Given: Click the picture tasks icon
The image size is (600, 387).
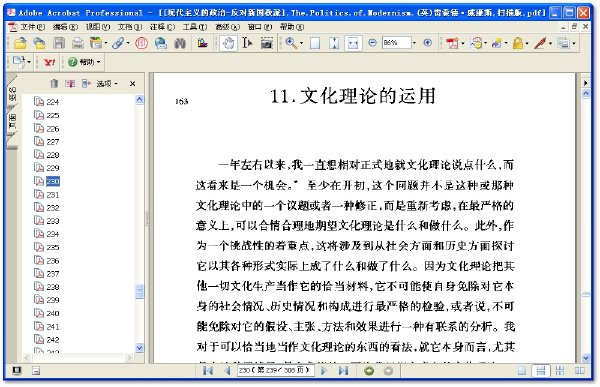Looking at the screenshot, I should [202, 43].
